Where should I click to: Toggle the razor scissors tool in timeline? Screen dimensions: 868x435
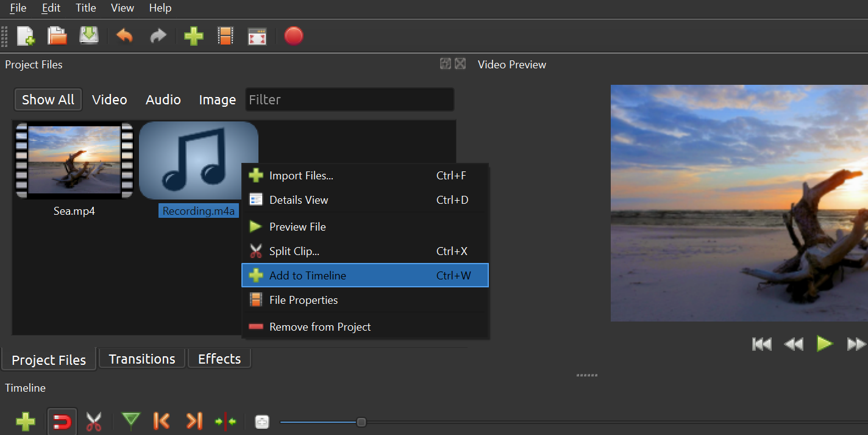point(94,421)
